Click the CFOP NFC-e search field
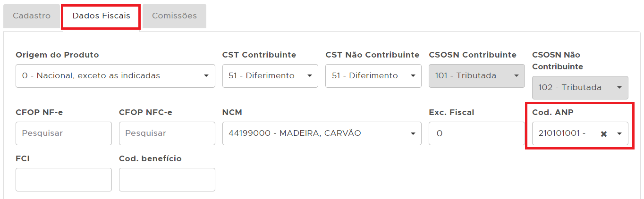The width and height of the screenshot is (644, 199). 167,133
